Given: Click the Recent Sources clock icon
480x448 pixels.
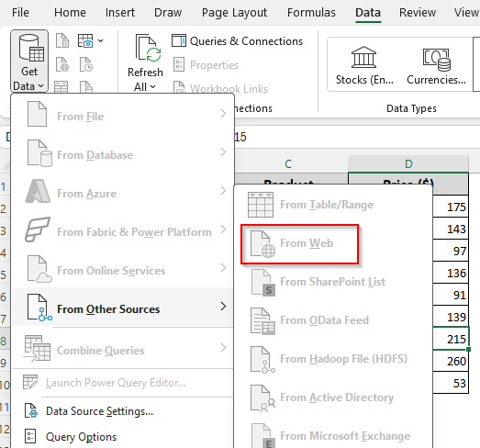Looking at the screenshot, I should [86, 64].
